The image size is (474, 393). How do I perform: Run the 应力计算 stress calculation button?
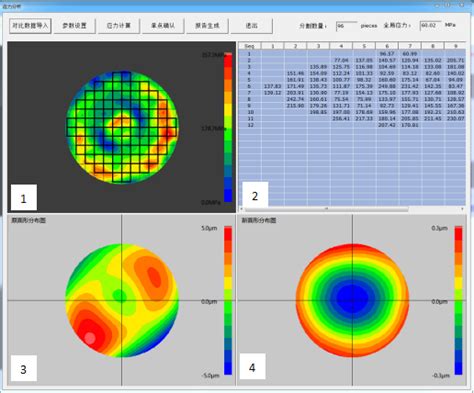pyautogui.click(x=119, y=26)
